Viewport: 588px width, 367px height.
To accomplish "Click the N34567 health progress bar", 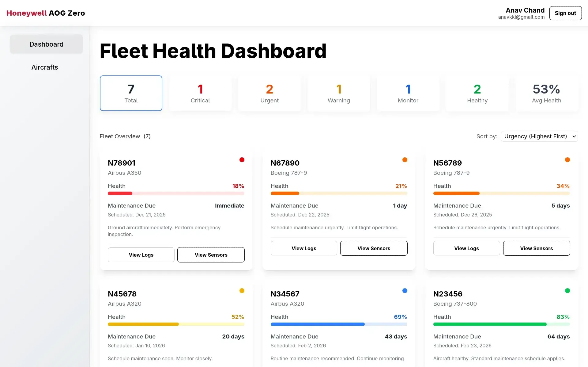I will (339, 324).
